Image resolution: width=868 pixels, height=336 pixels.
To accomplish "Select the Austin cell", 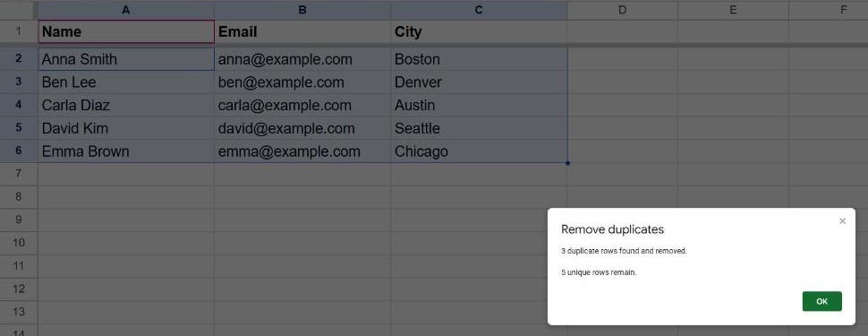I will (479, 106).
